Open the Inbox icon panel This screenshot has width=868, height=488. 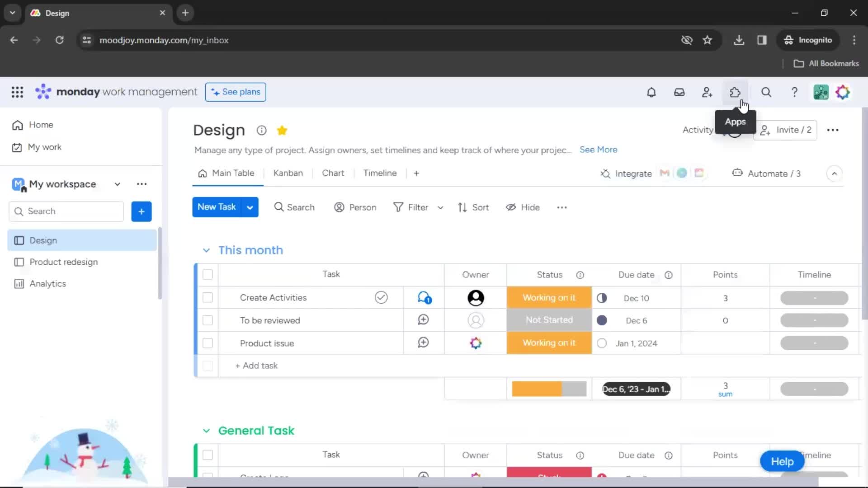click(679, 92)
